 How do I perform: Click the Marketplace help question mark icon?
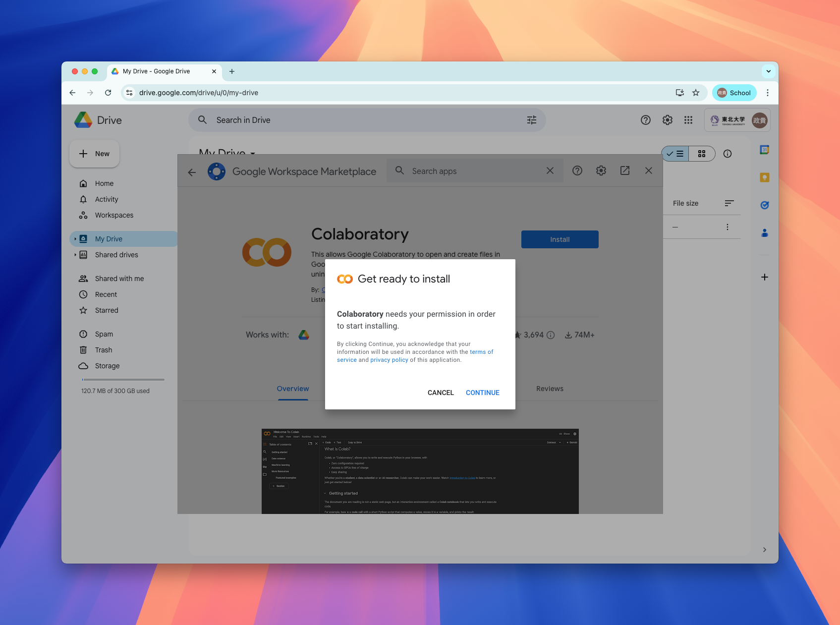click(x=577, y=170)
